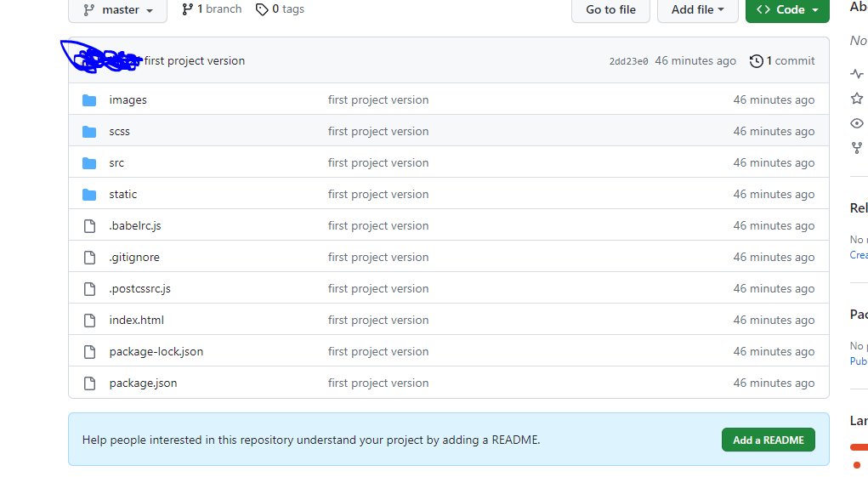Click the Add a README button
Screen dimensions: 868x477
(769, 440)
